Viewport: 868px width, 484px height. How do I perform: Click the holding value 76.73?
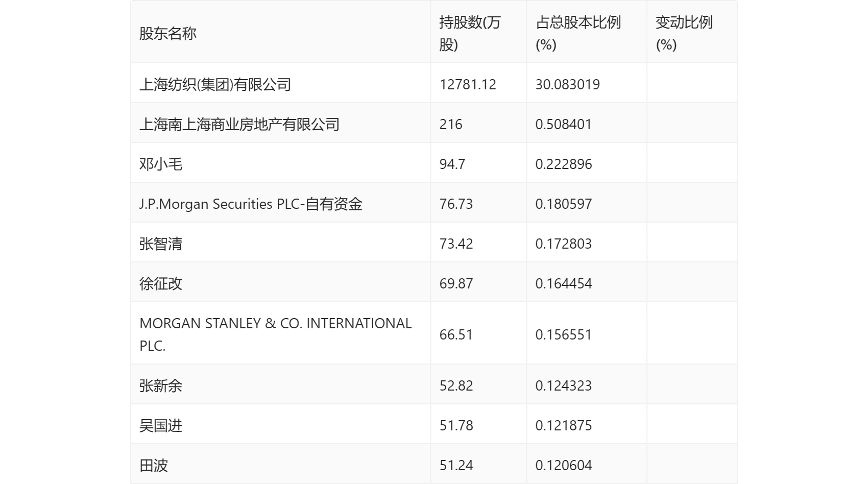pos(456,204)
